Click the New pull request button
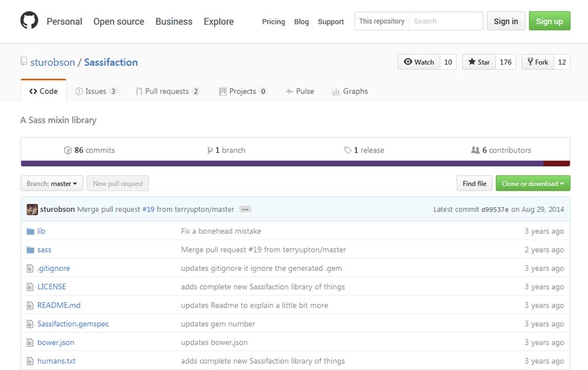Viewport: 588px width, 370px height. click(x=118, y=184)
